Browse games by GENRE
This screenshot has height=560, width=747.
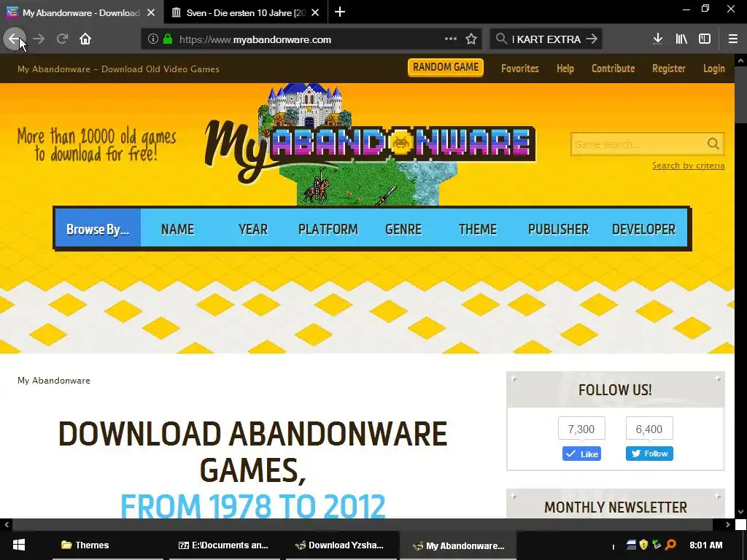click(403, 229)
